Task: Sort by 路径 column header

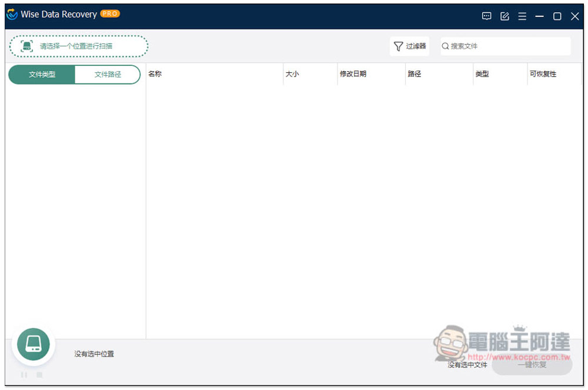Action: click(x=439, y=74)
